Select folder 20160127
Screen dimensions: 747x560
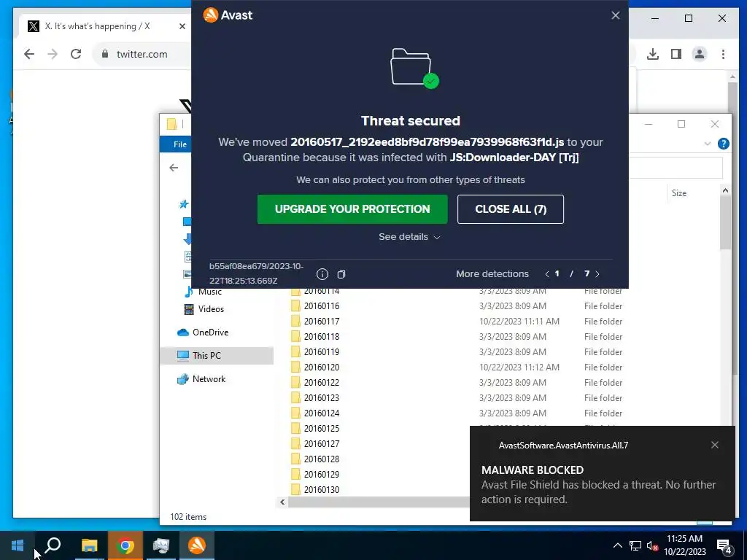tap(322, 444)
